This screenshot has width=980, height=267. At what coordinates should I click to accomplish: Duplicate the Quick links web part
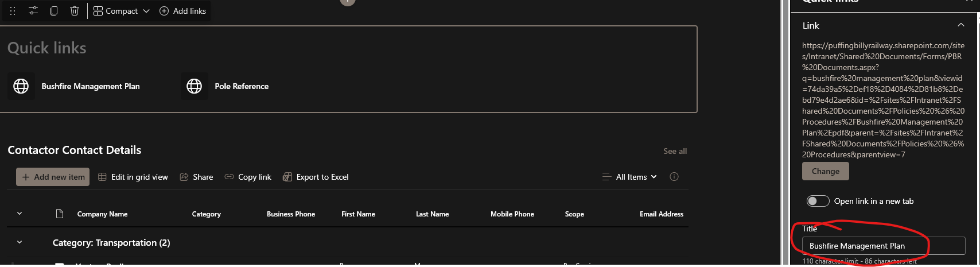point(54,11)
